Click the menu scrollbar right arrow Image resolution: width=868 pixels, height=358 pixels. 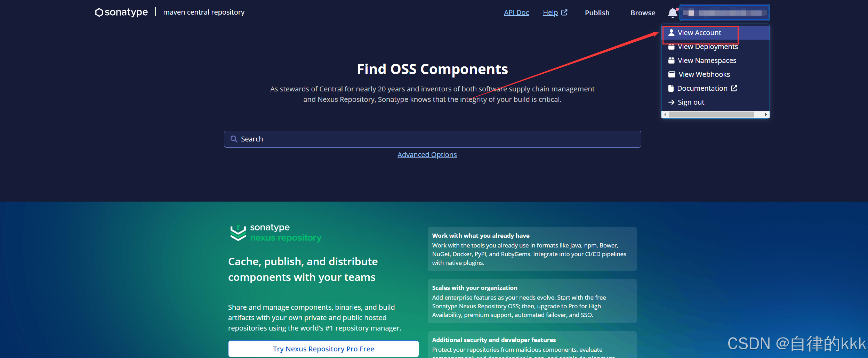[766, 114]
